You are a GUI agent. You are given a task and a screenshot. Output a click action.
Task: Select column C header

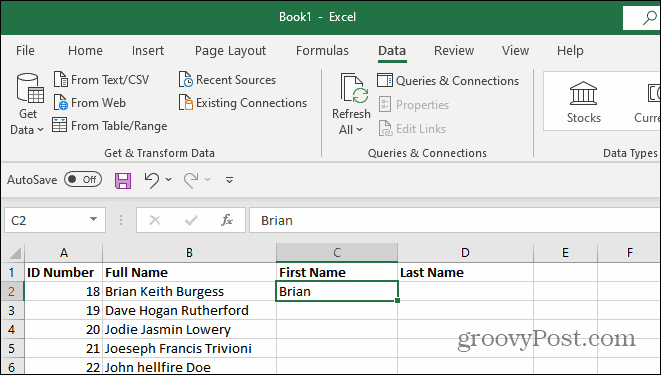337,253
